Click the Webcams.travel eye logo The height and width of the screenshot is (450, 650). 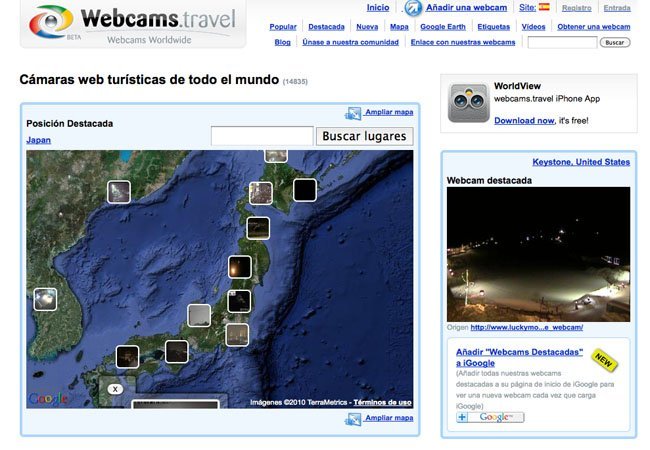pyautogui.click(x=51, y=22)
